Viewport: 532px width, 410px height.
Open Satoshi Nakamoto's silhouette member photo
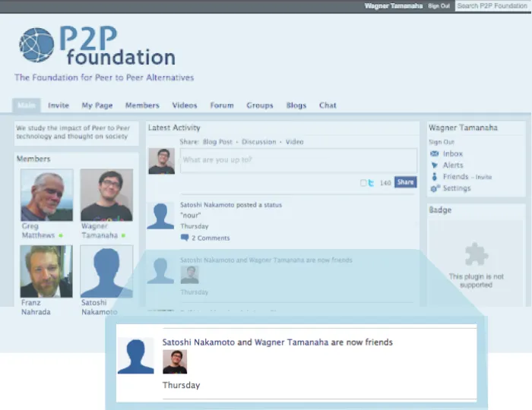[106, 271]
